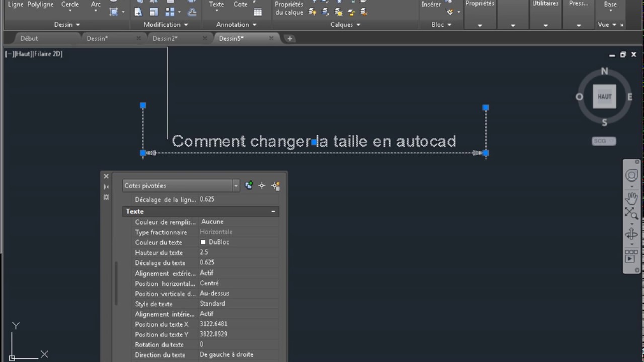The height and width of the screenshot is (362, 644).
Task: Click the Orbit icon in navigation bar
Action: (631, 234)
